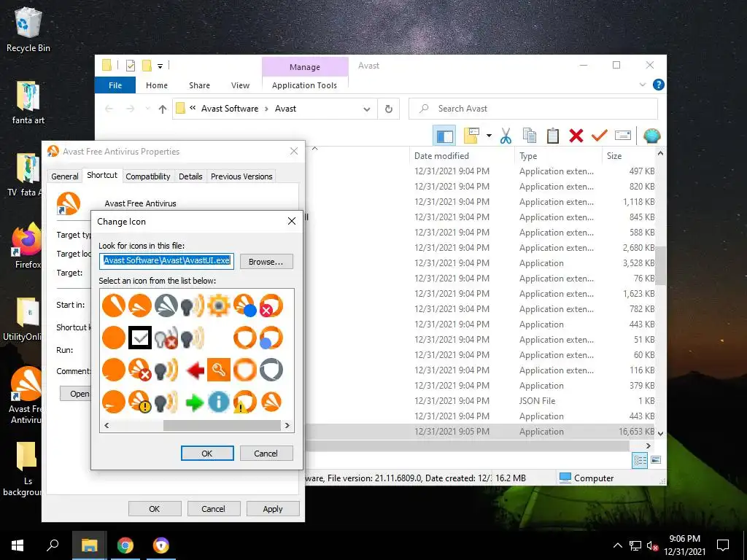The width and height of the screenshot is (747, 560).
Task: Open the Windows Start button
Action: pyautogui.click(x=18, y=545)
